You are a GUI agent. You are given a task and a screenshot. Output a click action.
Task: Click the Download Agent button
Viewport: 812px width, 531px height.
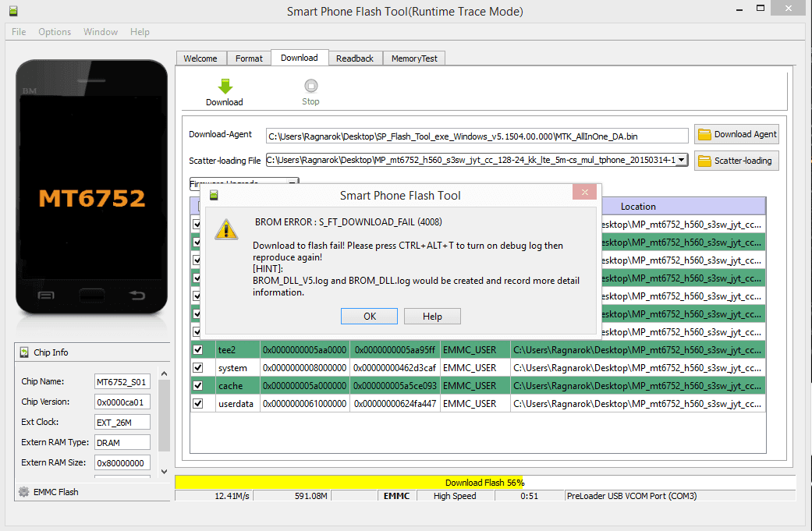click(x=736, y=135)
